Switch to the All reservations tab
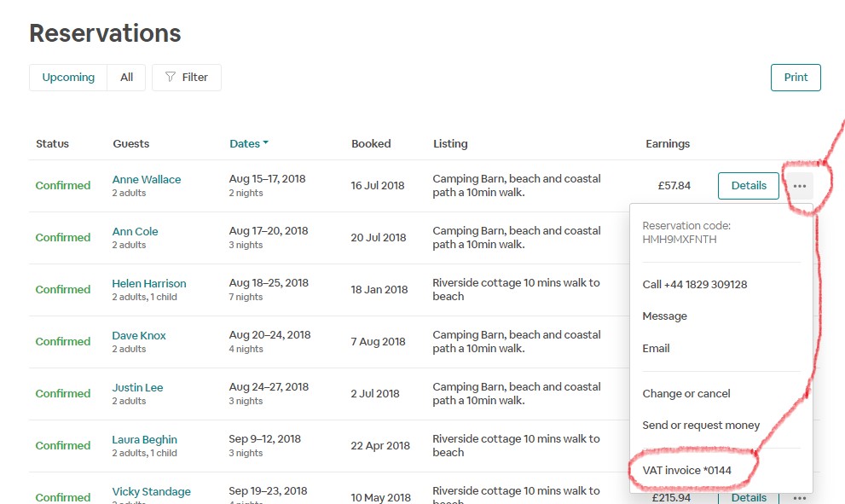The image size is (845, 504). tap(126, 78)
